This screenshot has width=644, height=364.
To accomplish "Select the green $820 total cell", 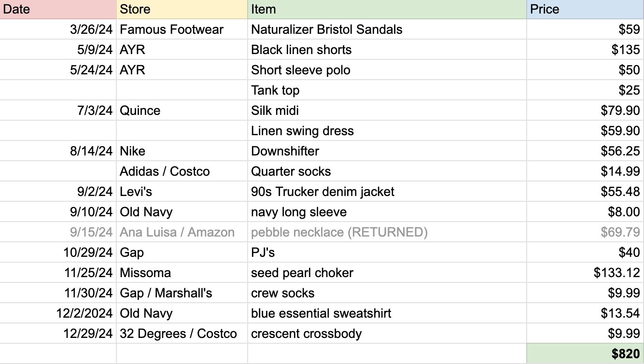I will click(586, 354).
